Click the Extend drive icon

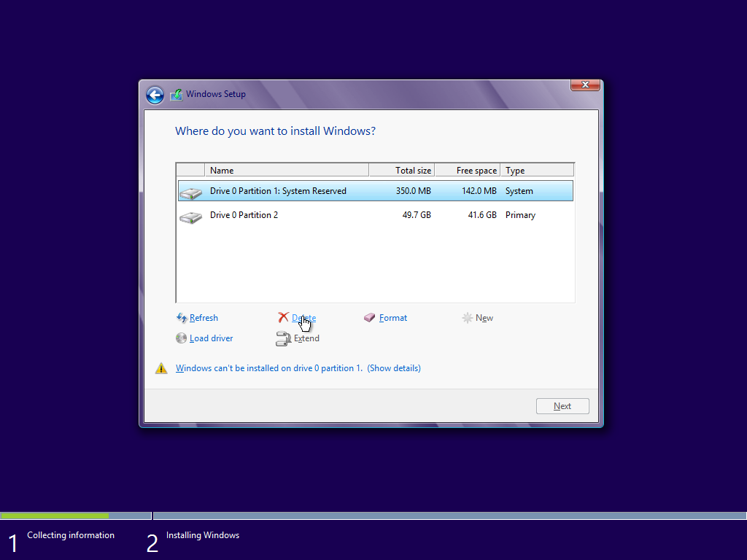[x=284, y=338]
